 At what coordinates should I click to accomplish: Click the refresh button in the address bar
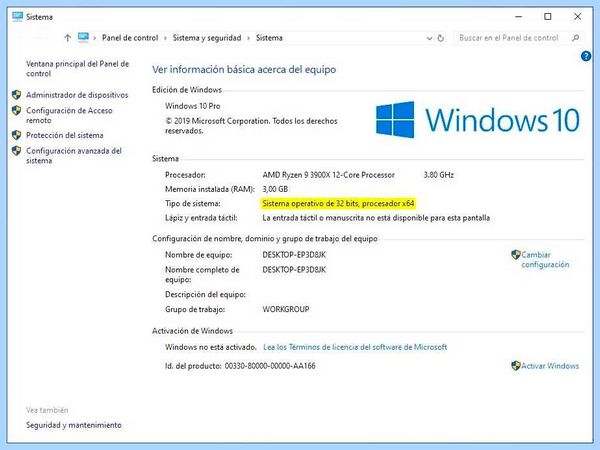coord(441,38)
